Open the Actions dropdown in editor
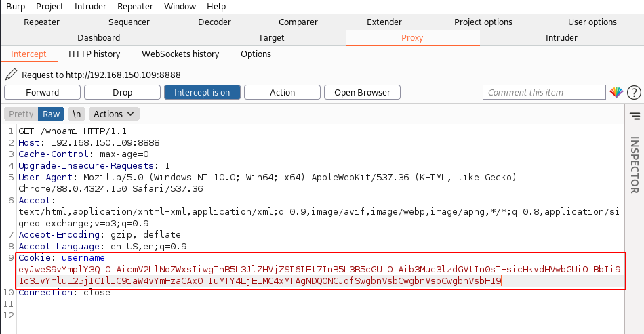 pos(114,114)
